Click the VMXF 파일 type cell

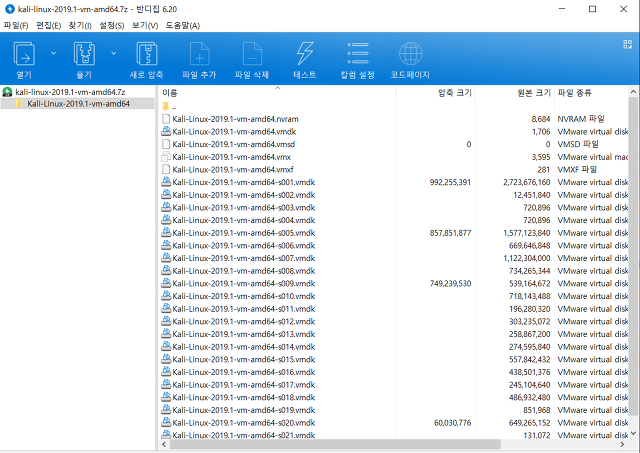click(577, 169)
